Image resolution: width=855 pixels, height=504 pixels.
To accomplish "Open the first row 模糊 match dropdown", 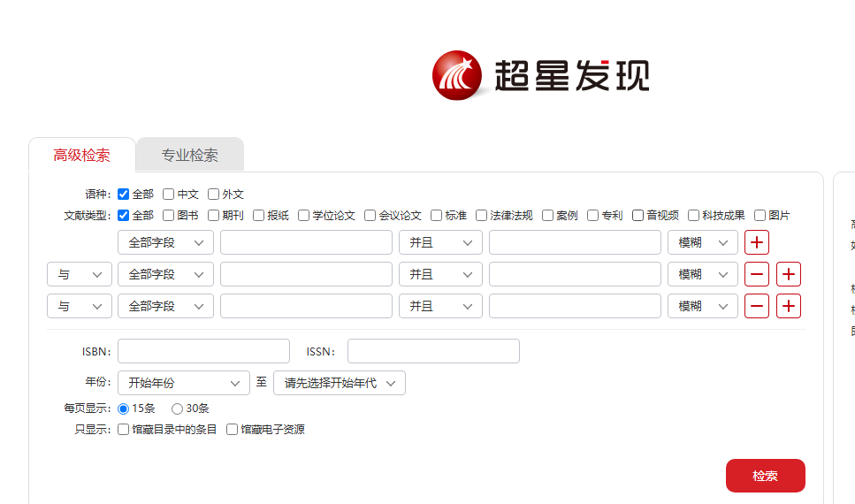I will 702,242.
